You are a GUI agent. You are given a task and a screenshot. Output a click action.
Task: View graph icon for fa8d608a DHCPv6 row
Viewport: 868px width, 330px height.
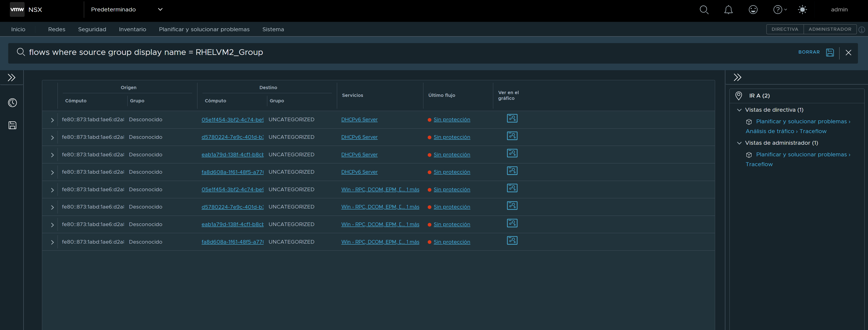(512, 171)
